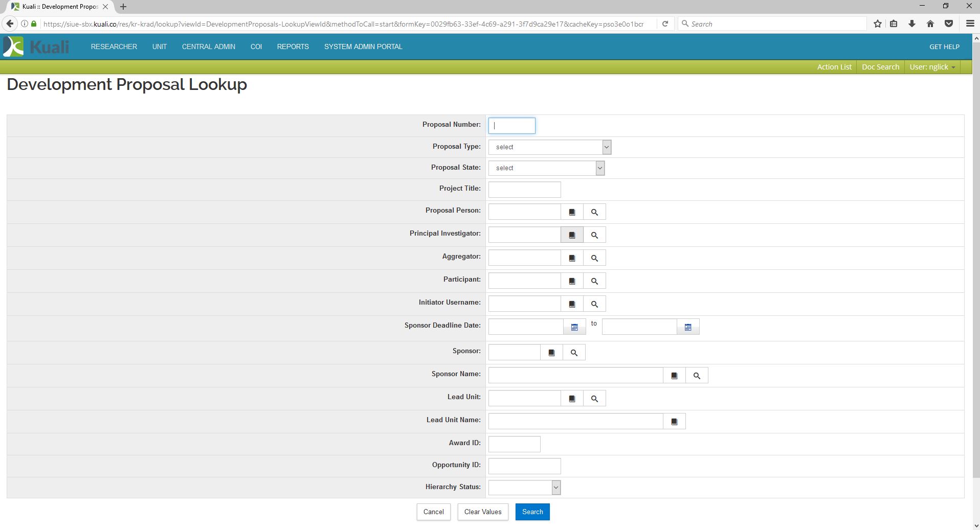Open the User: nglick menu

pos(932,67)
